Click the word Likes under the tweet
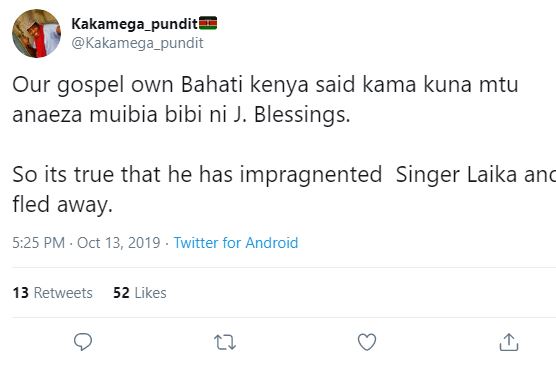Screen dimensions: 556x366 point(150,293)
